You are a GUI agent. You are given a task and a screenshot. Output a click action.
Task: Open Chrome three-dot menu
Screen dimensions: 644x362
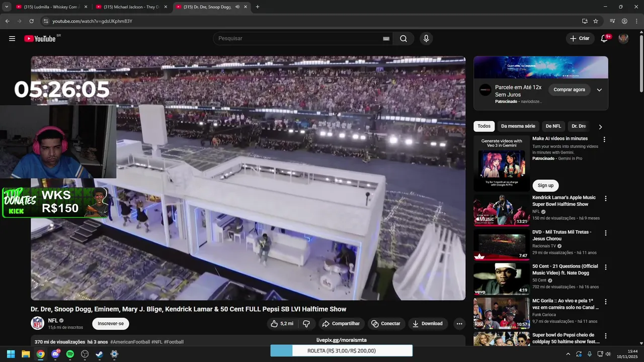click(636, 21)
